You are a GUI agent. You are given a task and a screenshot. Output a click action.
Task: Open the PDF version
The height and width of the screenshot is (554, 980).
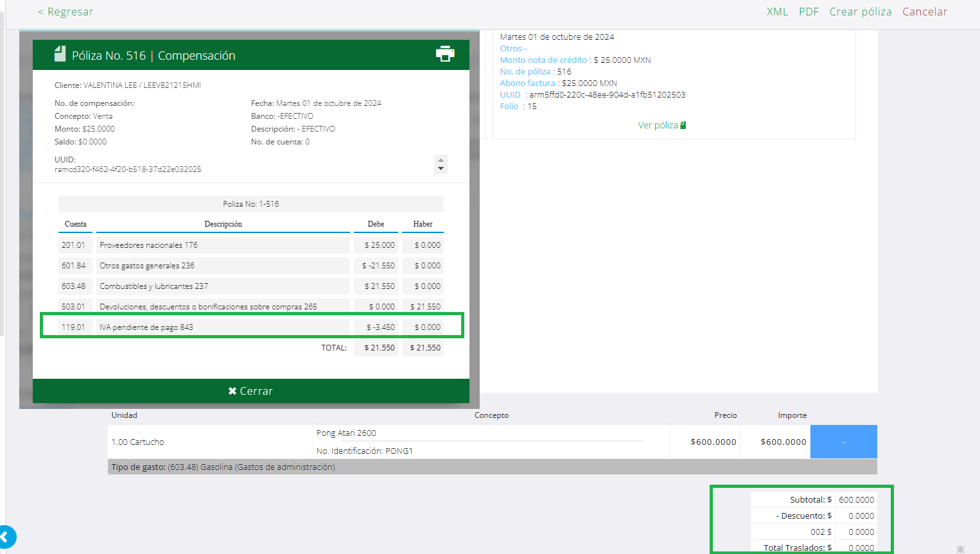(809, 12)
